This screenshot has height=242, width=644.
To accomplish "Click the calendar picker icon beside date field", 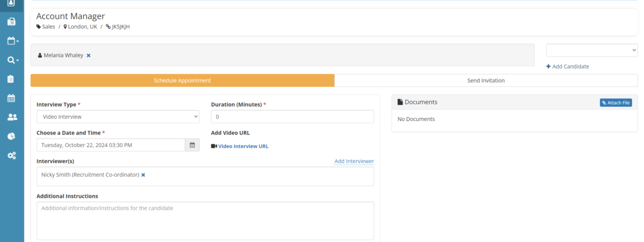I will [x=192, y=145].
